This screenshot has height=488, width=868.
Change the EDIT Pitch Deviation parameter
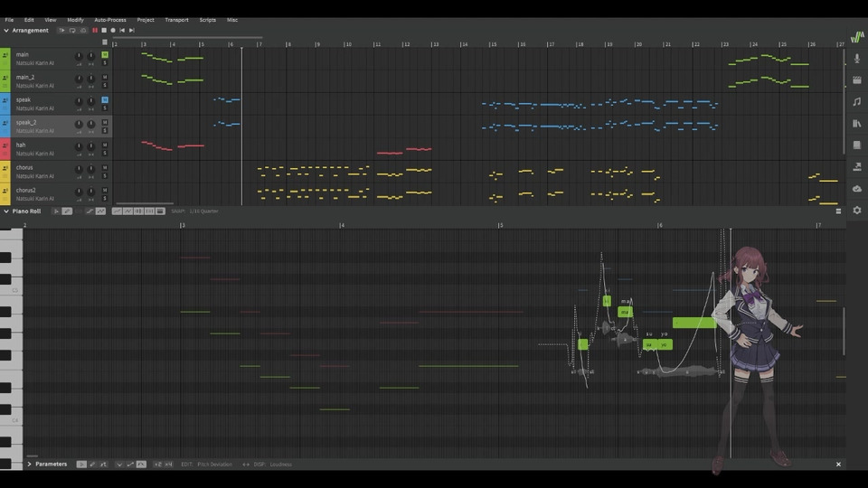215,464
